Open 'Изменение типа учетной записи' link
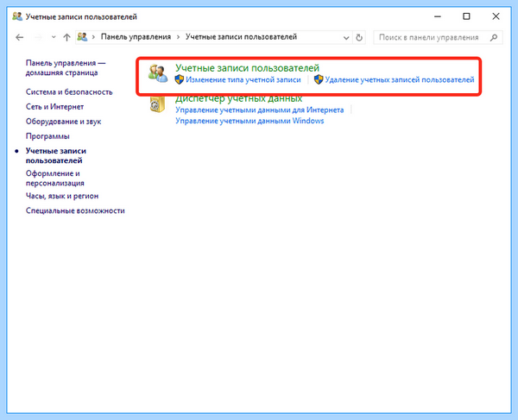Screen dimensions: 518x420 tap(243, 79)
